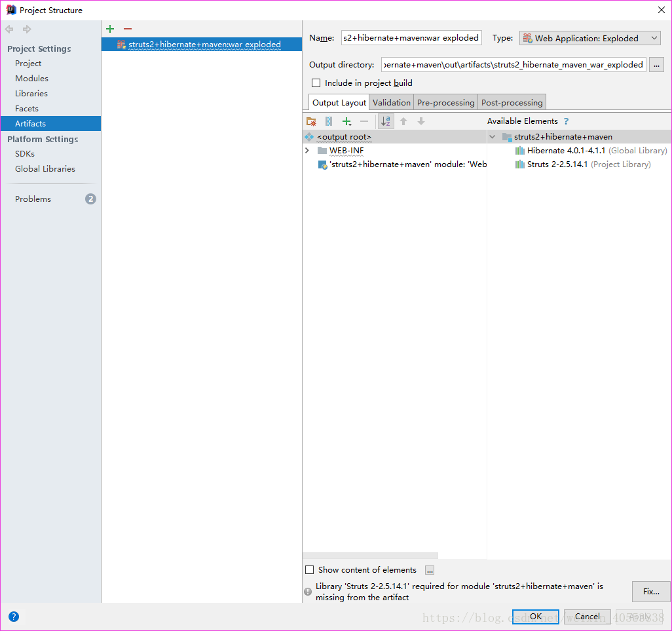The image size is (672, 631).
Task: Toggle sort elements by names and types
Action: (386, 121)
